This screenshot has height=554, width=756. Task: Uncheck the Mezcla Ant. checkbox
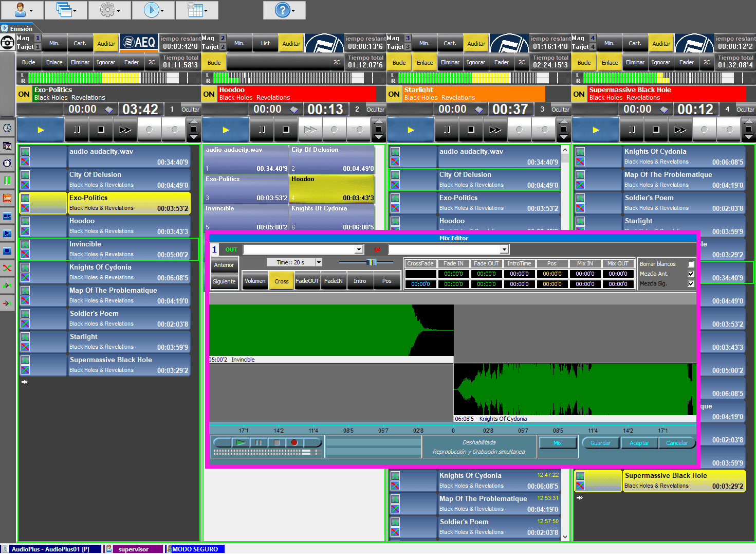pyautogui.click(x=691, y=274)
